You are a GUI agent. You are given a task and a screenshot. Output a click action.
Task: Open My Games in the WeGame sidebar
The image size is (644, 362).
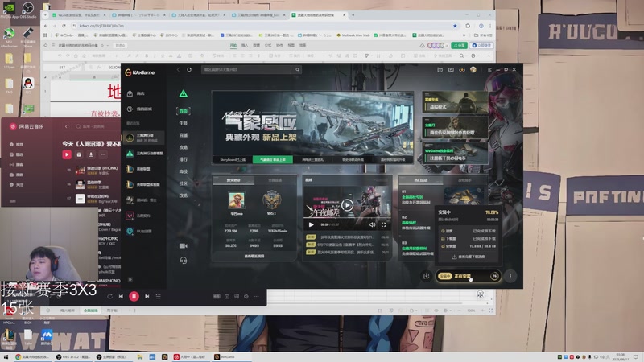(x=139, y=109)
